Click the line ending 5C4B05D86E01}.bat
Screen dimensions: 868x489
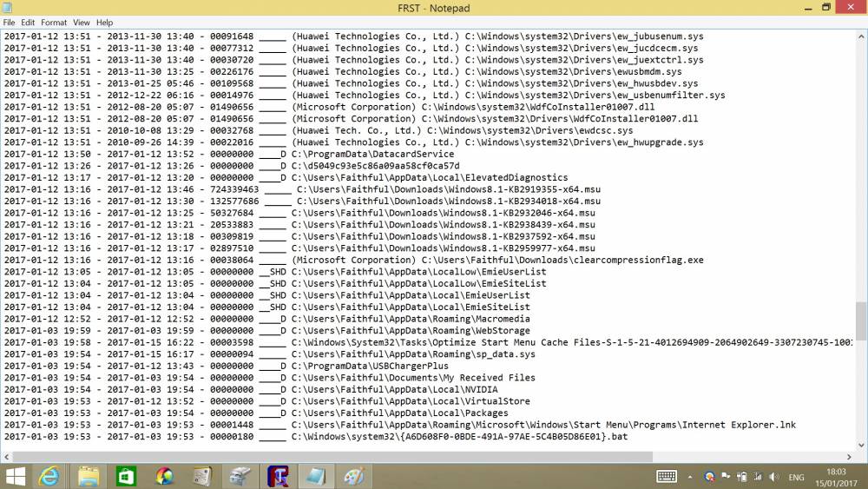pos(316,436)
